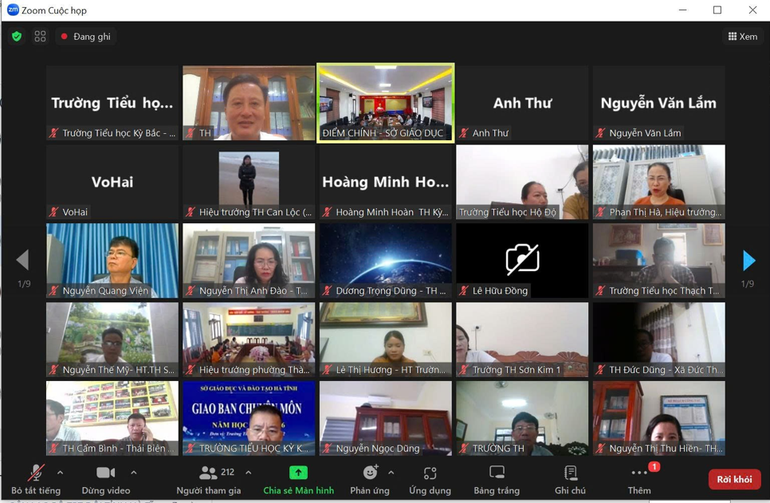Open Ứng dụng apps
This screenshot has height=503, width=770.
pyautogui.click(x=430, y=478)
